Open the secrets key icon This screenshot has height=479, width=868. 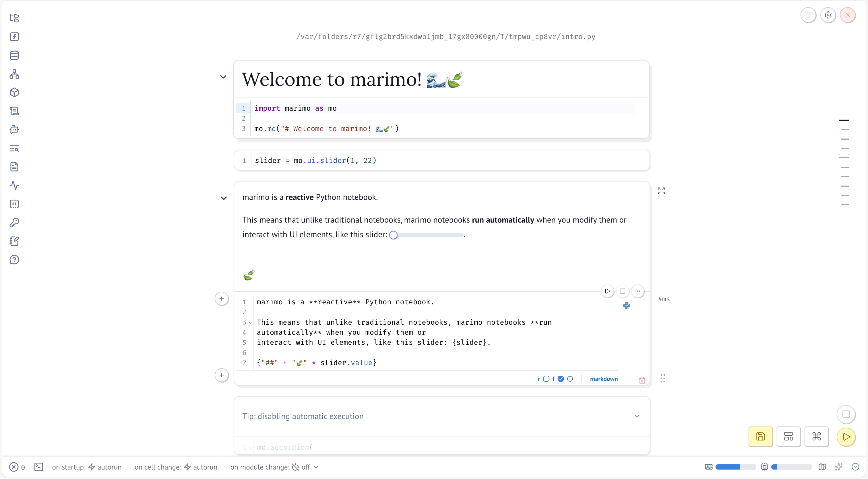[x=14, y=223]
